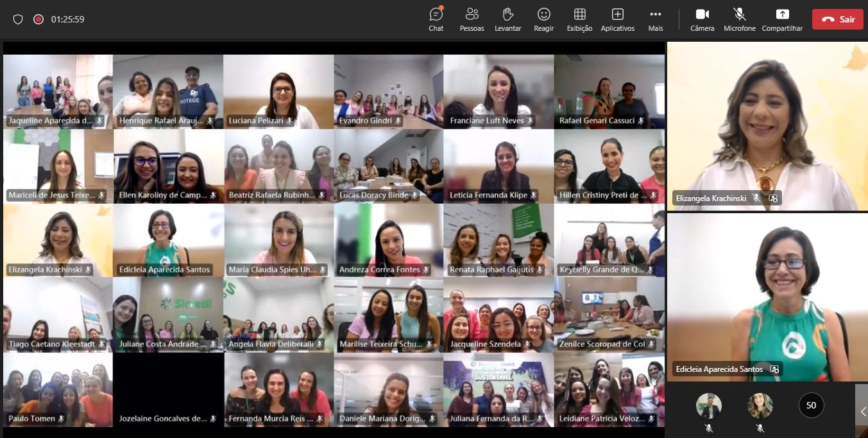Click the shield security icon

coord(18,19)
